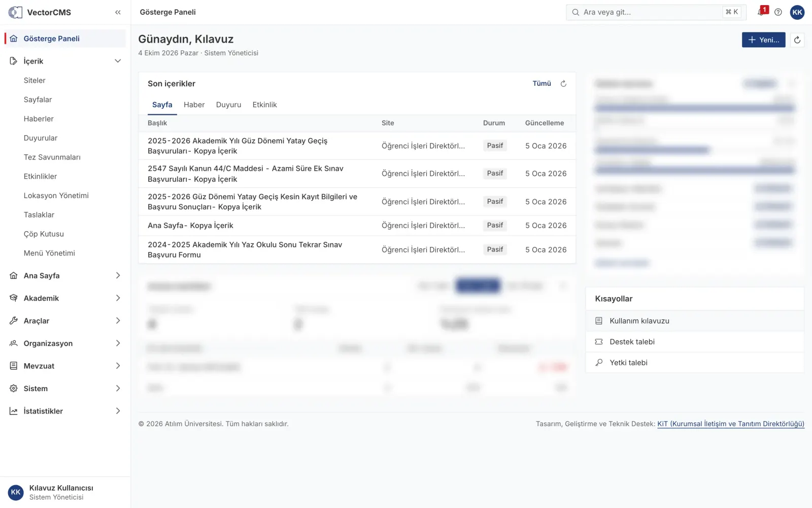The height and width of the screenshot is (508, 812).
Task: Click the VectorCMS logo icon
Action: pyautogui.click(x=15, y=12)
